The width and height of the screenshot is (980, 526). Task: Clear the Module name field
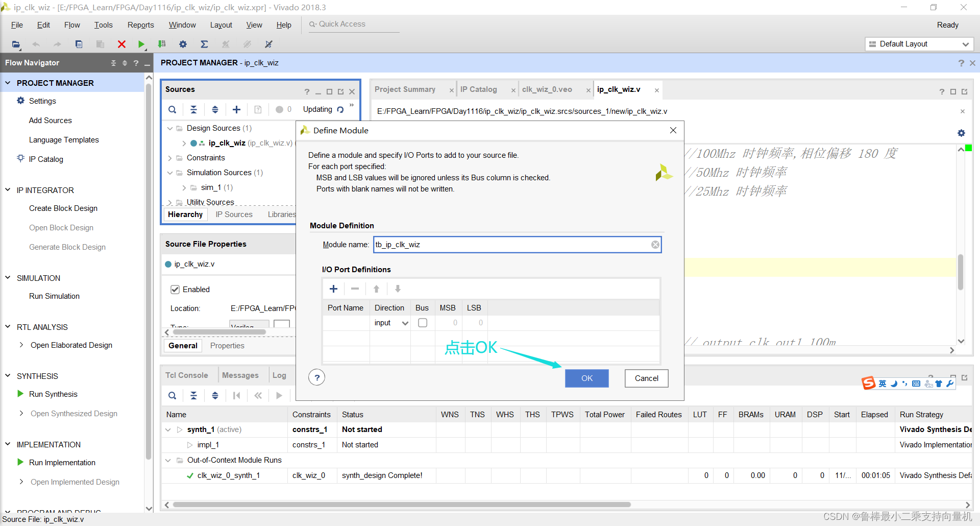[x=655, y=245]
